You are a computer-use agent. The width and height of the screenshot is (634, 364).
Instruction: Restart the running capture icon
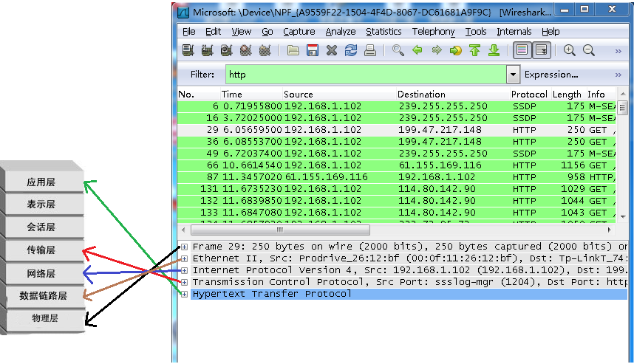(x=265, y=50)
